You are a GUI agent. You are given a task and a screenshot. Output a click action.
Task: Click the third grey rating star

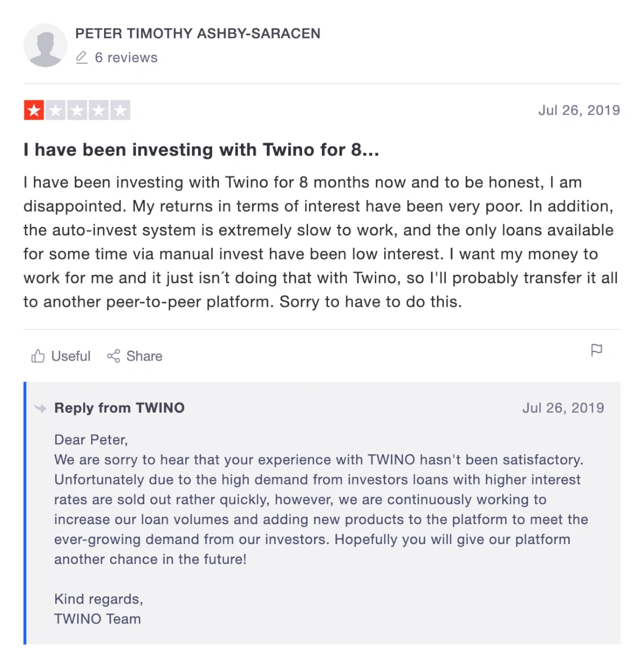tap(77, 111)
